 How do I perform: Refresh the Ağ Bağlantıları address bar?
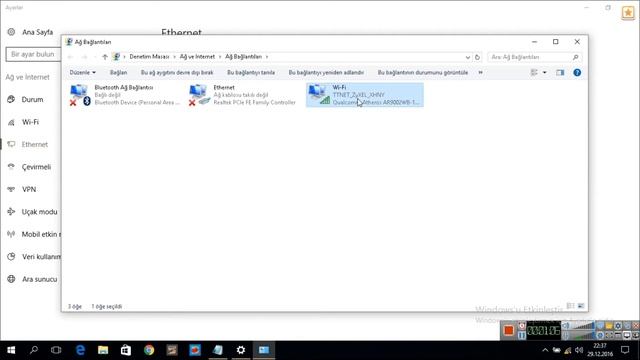click(x=477, y=57)
